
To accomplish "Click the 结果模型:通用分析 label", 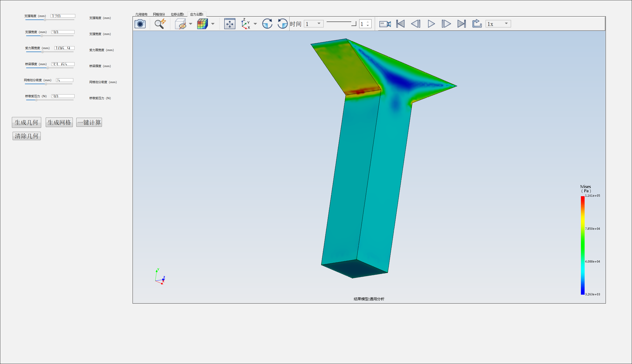I will pyautogui.click(x=369, y=299).
